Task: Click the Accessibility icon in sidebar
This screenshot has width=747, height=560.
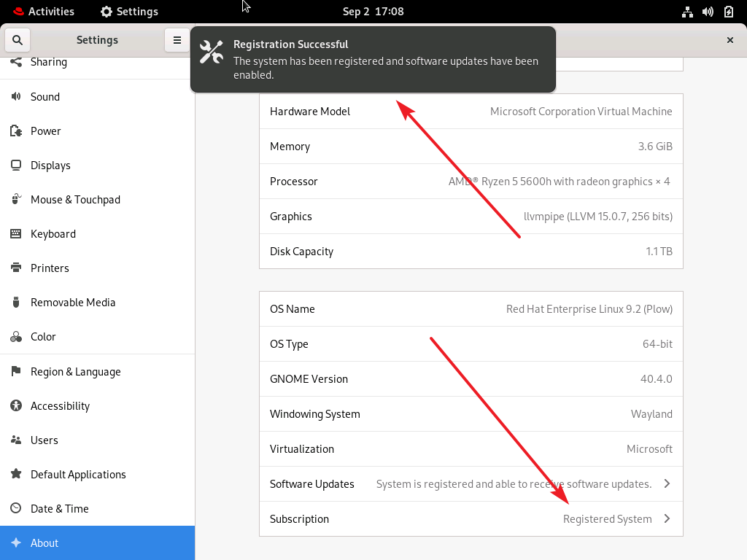Action: point(16,405)
